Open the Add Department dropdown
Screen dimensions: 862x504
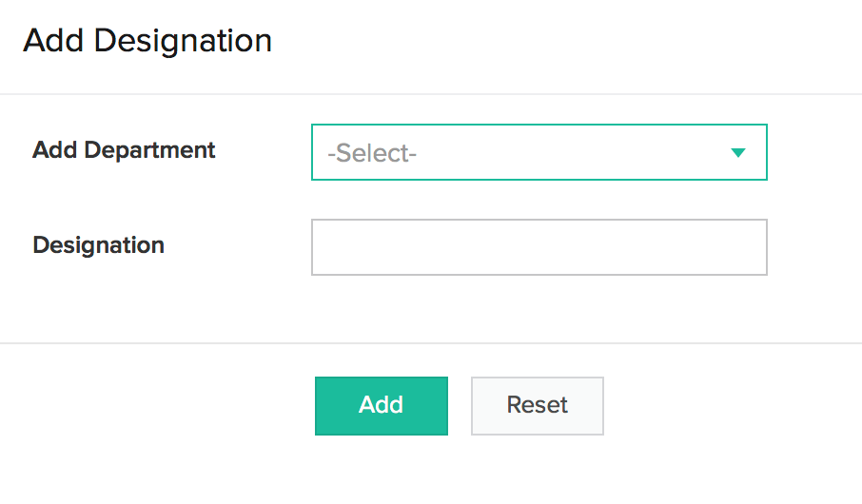[539, 152]
